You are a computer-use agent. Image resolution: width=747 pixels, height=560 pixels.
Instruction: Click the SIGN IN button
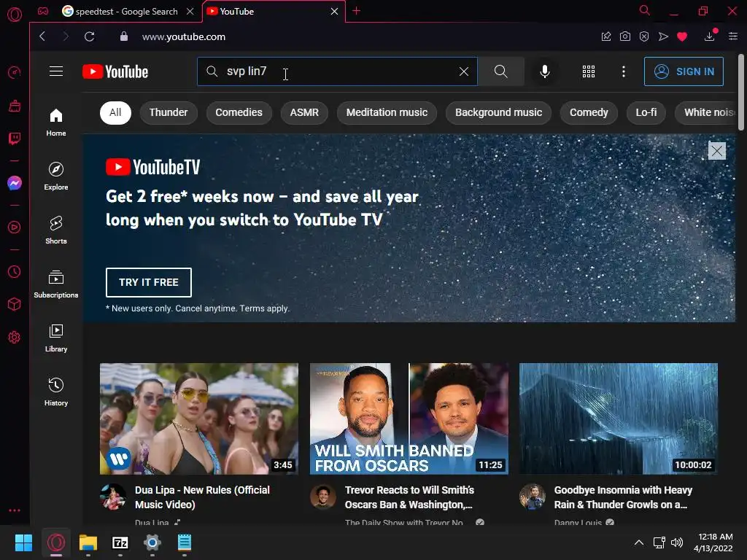[x=684, y=71]
